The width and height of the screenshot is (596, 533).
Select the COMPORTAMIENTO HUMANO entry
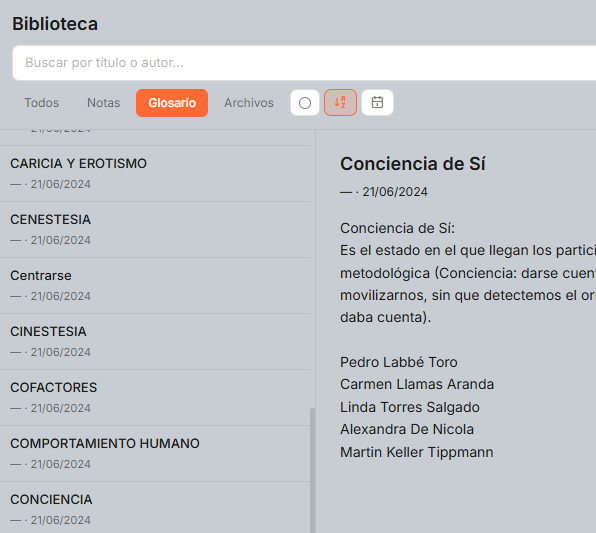(155, 454)
